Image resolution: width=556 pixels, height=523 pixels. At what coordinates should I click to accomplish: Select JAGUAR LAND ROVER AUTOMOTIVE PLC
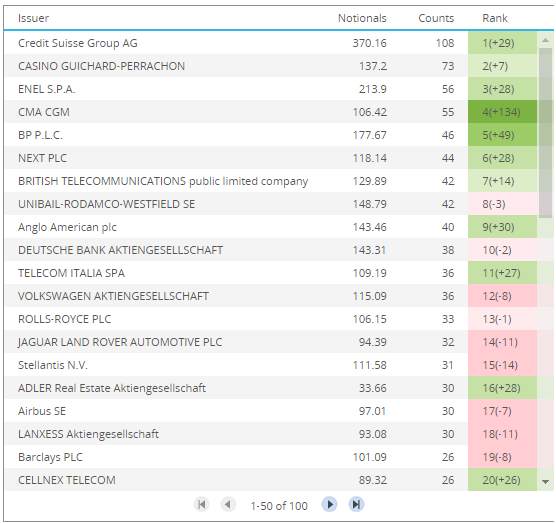click(x=120, y=342)
